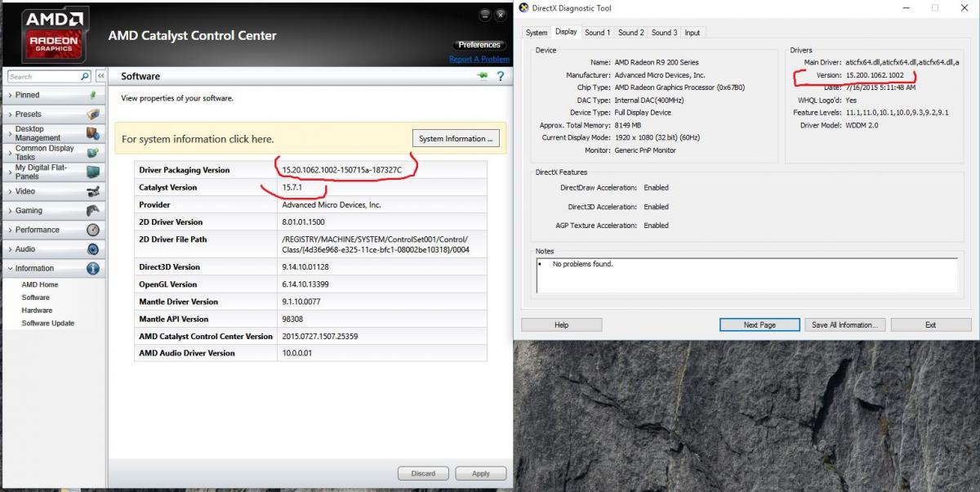Click the Catalyst Version value 15.7.1
980x492 pixels.
point(292,187)
